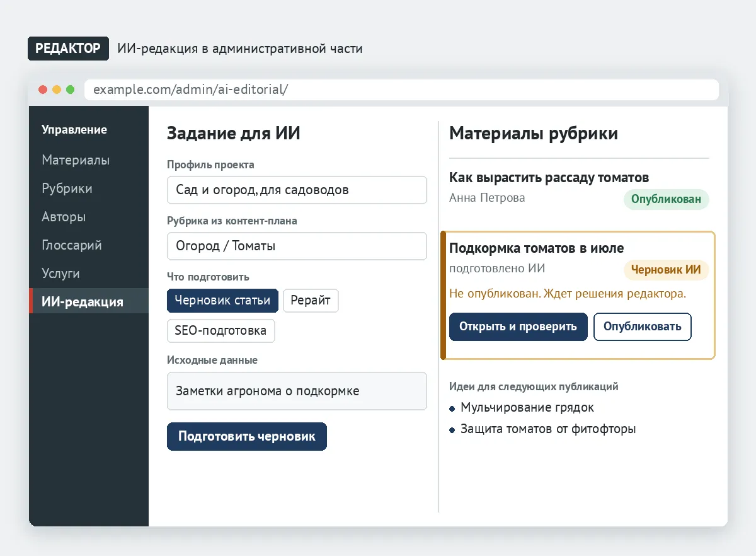
Task: Select the Рерайт option
Action: coord(311,300)
